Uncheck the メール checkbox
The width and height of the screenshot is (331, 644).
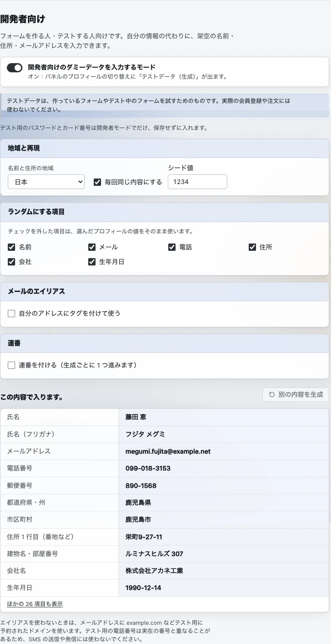coord(92,247)
